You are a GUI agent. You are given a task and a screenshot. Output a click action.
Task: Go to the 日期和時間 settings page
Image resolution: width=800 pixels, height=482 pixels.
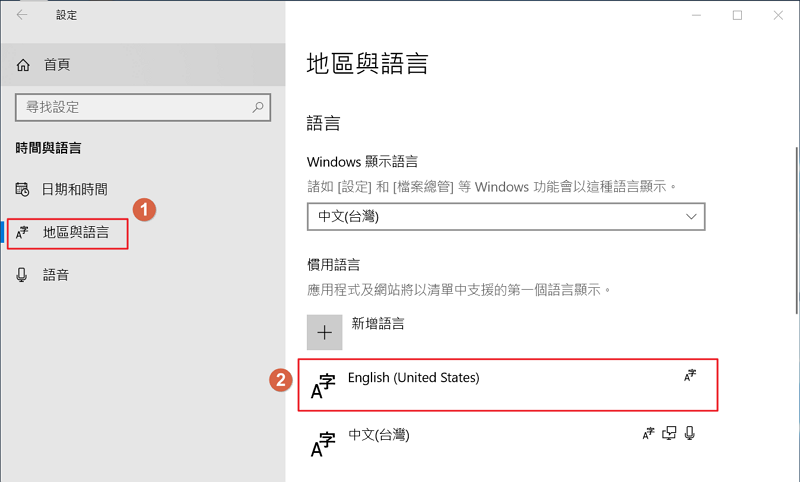(75, 189)
